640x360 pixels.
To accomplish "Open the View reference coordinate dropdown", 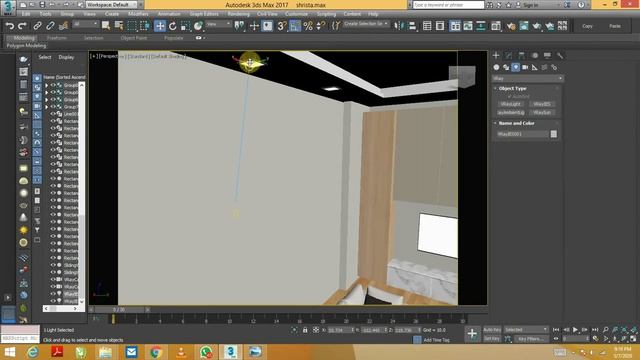I will [x=218, y=24].
